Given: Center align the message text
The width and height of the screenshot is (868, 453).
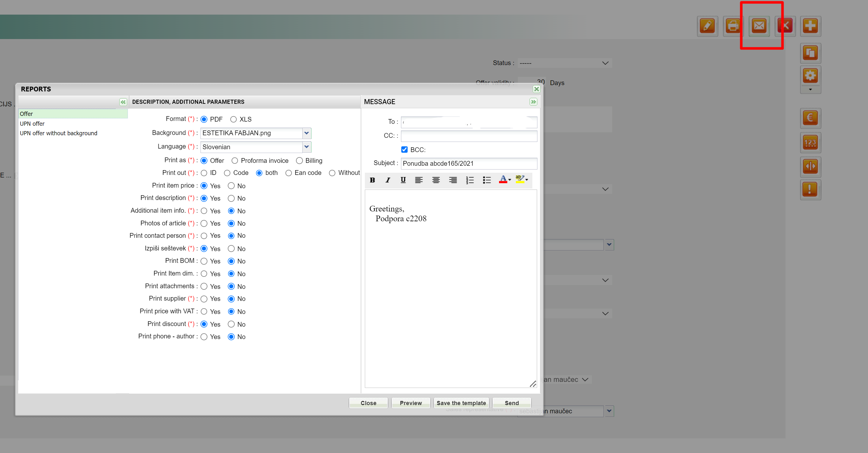Looking at the screenshot, I should click(436, 180).
